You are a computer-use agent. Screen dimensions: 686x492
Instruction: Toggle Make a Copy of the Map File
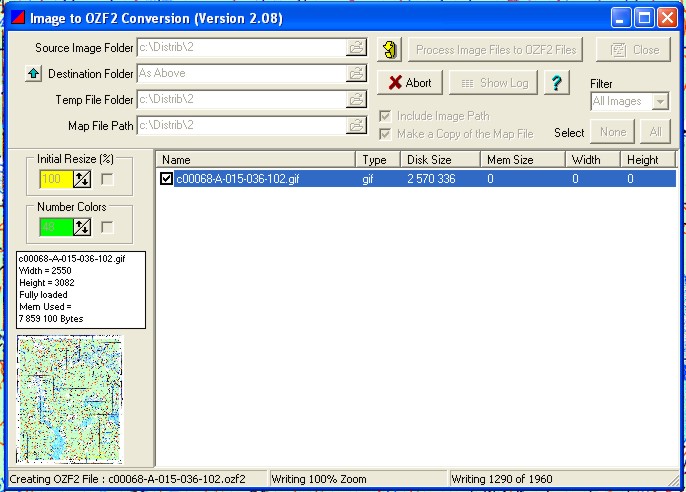click(385, 134)
